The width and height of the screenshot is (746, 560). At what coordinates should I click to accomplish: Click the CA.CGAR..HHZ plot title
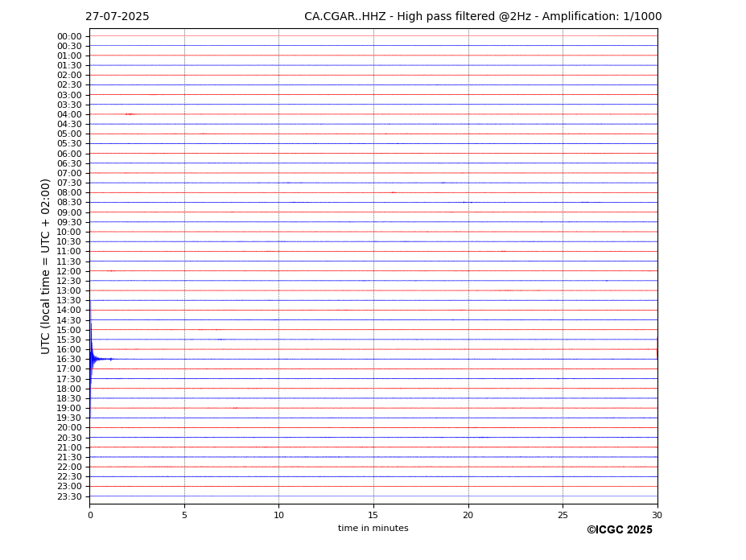483,17
